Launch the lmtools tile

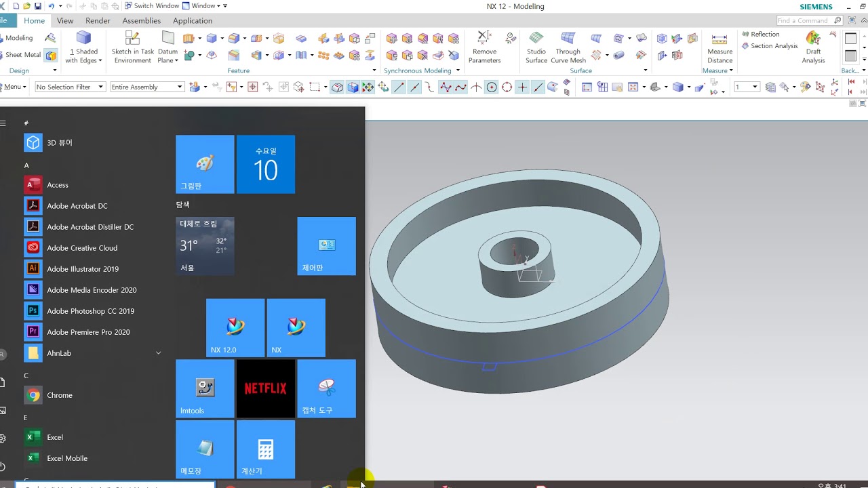coord(205,388)
